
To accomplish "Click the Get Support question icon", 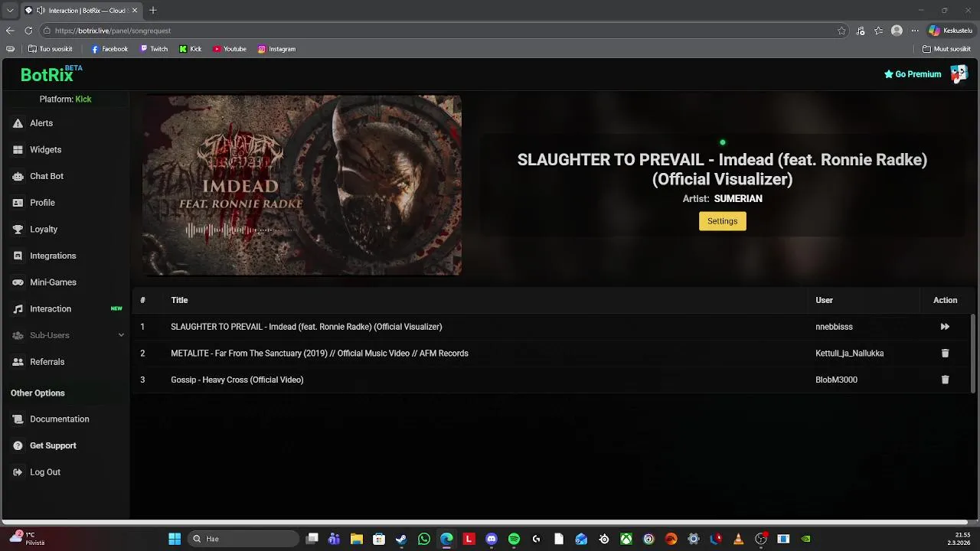I will 18,445.
